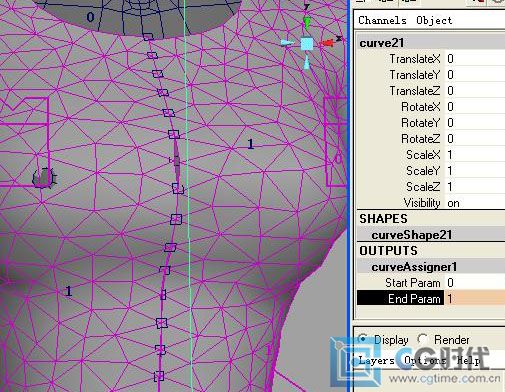The image size is (505, 392).
Task: Click the center square of the move manipulator
Action: point(307,44)
